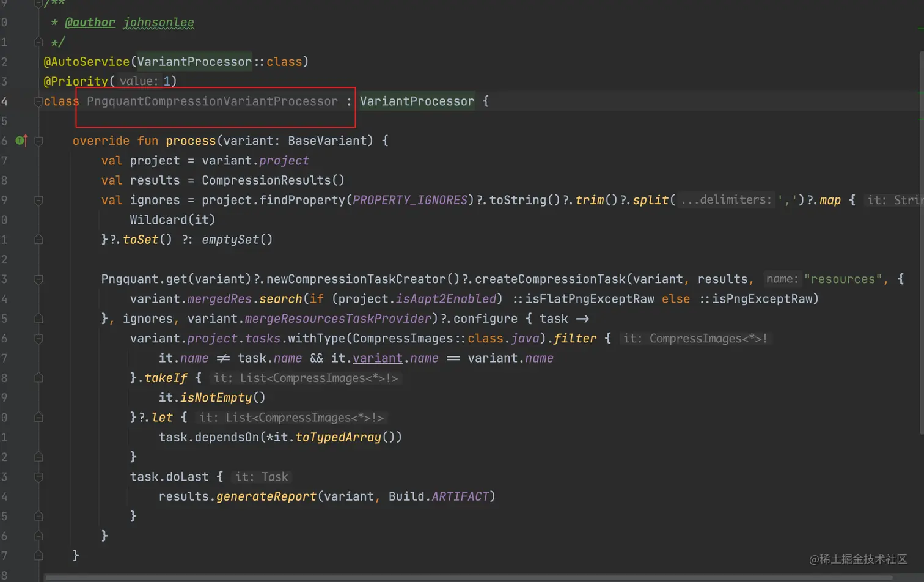
Task: Click the generateReport method call
Action: (266, 496)
